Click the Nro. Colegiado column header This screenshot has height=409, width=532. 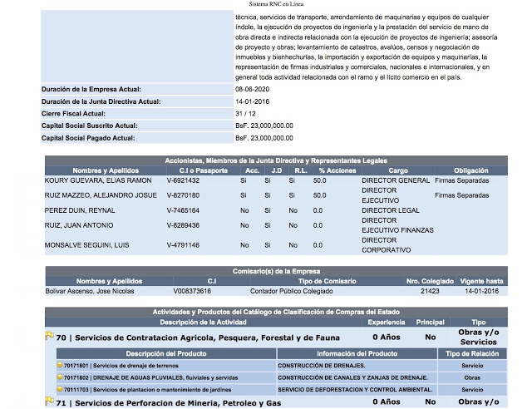coord(430,281)
